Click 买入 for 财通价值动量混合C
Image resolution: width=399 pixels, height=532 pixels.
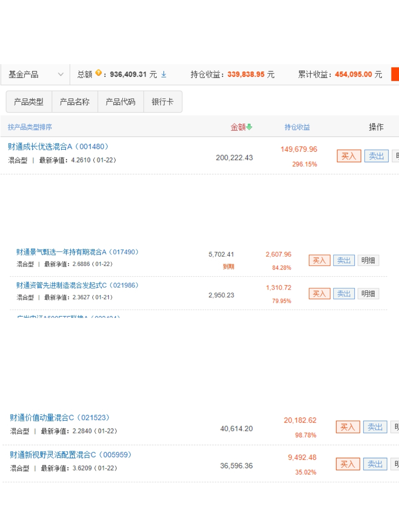click(348, 427)
